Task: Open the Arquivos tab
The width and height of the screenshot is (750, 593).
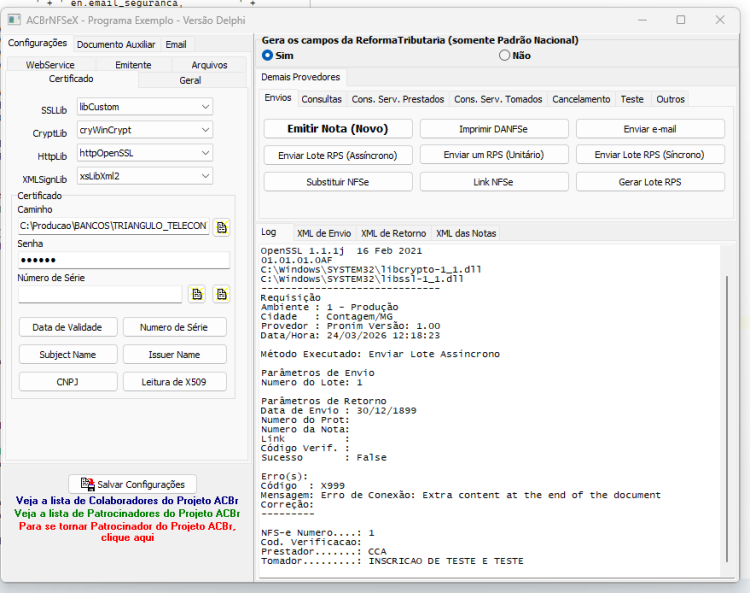Action: [x=210, y=65]
